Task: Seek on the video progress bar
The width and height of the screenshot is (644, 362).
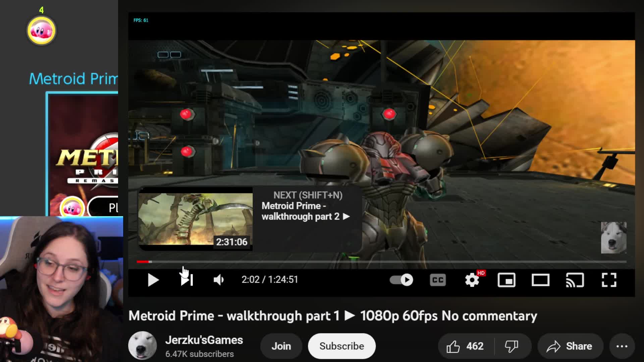Action: (x=381, y=261)
